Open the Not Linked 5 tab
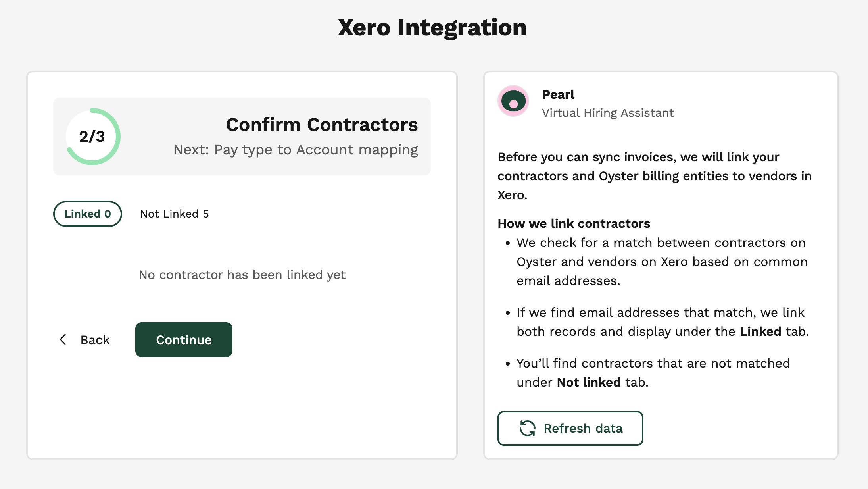 pos(174,214)
